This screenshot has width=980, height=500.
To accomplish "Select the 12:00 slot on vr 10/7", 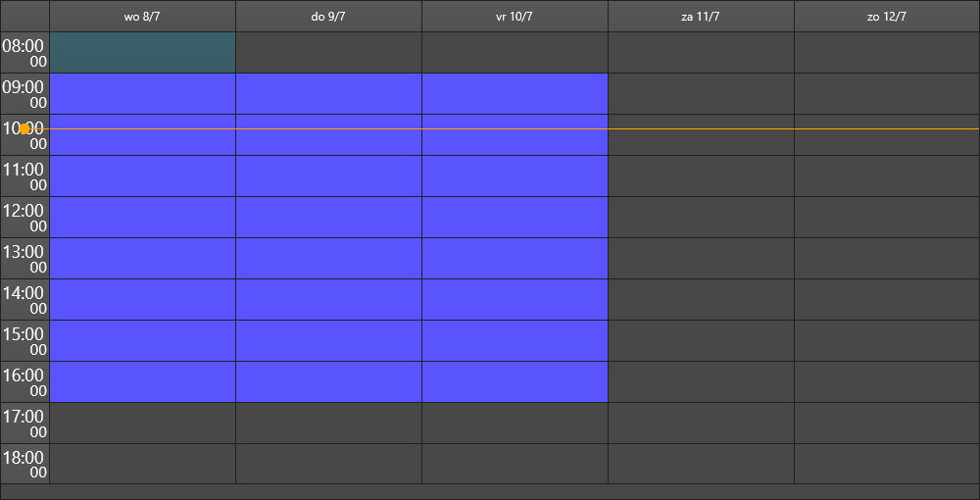I will pos(515,218).
